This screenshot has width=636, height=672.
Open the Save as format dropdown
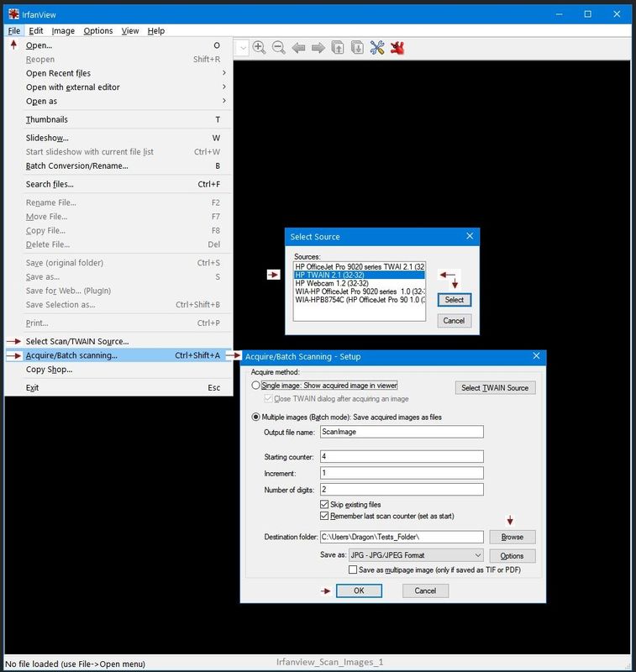click(416, 555)
